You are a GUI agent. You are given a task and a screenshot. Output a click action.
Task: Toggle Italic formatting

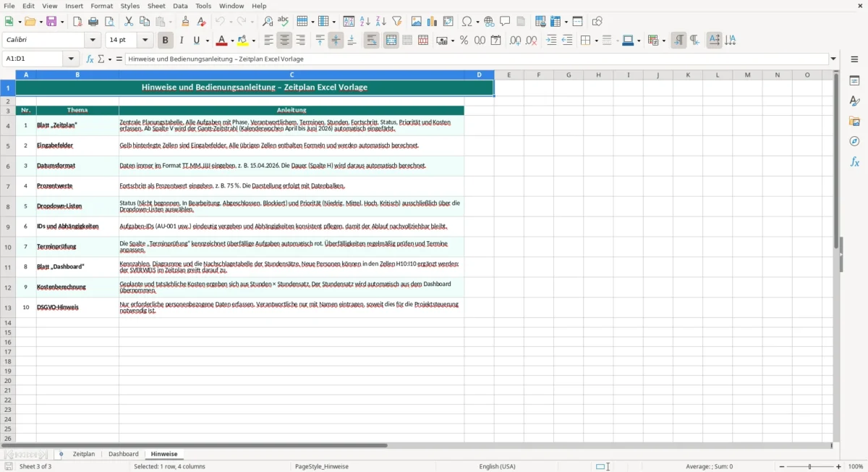pos(182,41)
